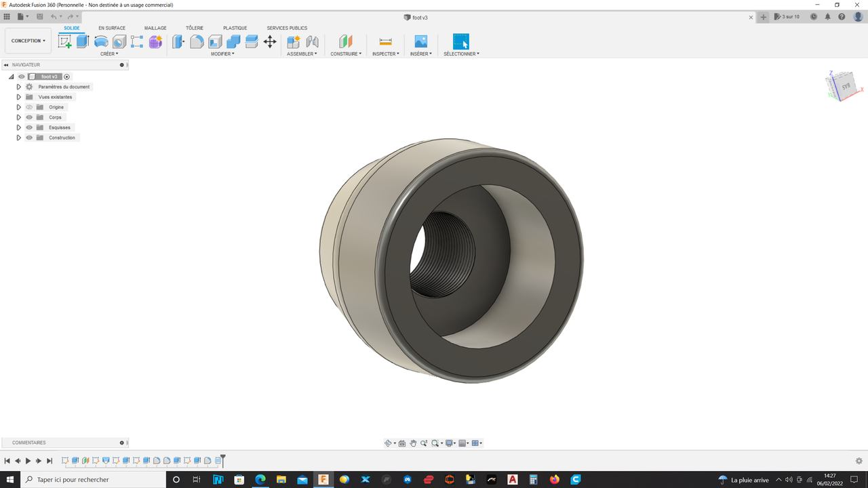868x488 pixels.
Task: Open the Help question mark menu
Action: point(842,17)
